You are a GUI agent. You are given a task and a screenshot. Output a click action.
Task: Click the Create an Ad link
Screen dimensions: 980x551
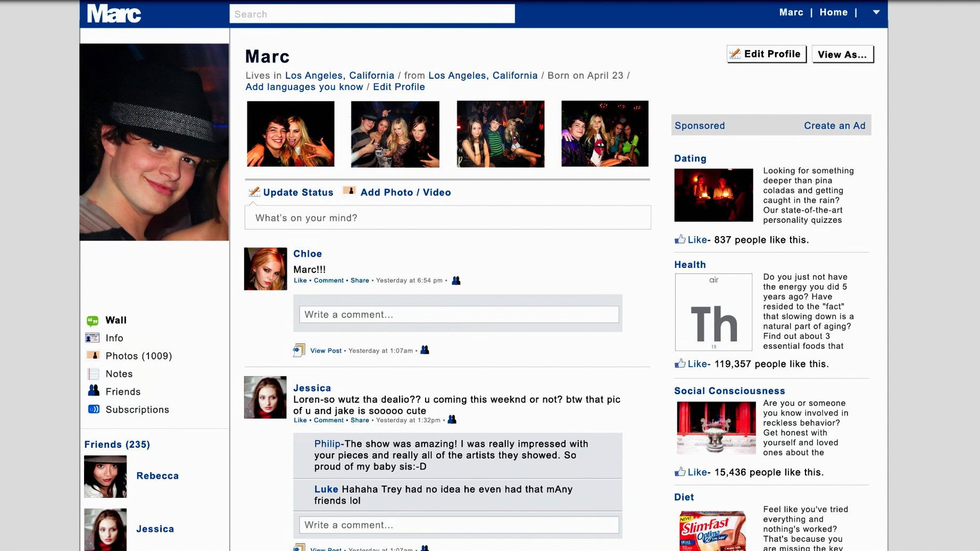pyautogui.click(x=834, y=126)
